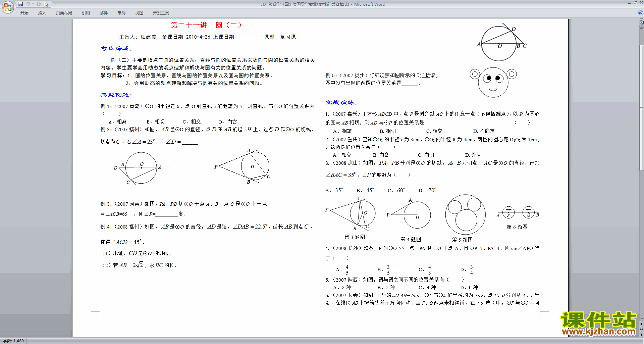Click the text 例 5:（2007 扬州）

[347, 76]
